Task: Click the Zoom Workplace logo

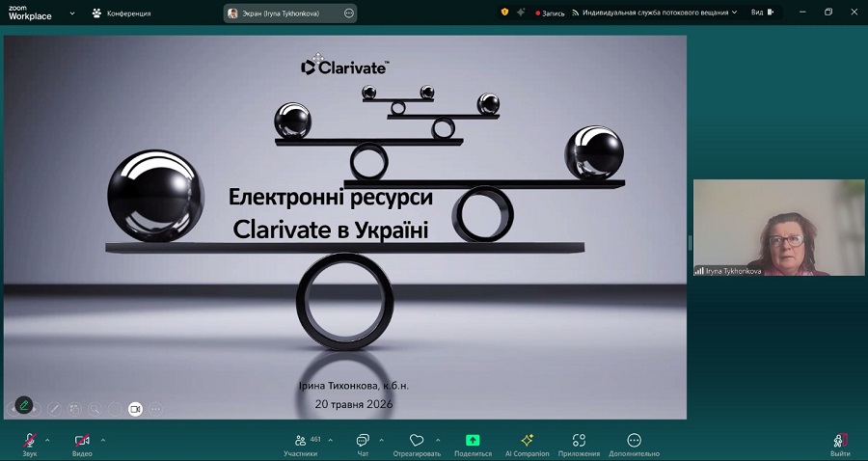Action: click(30, 14)
